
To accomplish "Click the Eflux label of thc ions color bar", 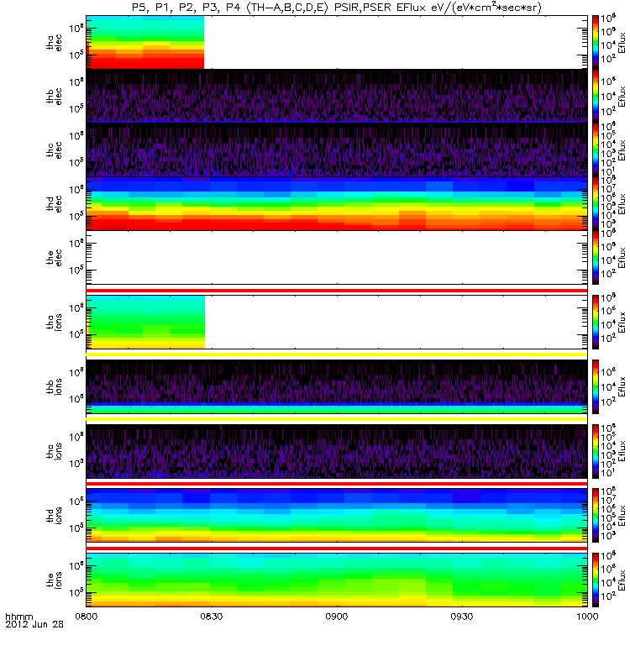I will point(622,451).
